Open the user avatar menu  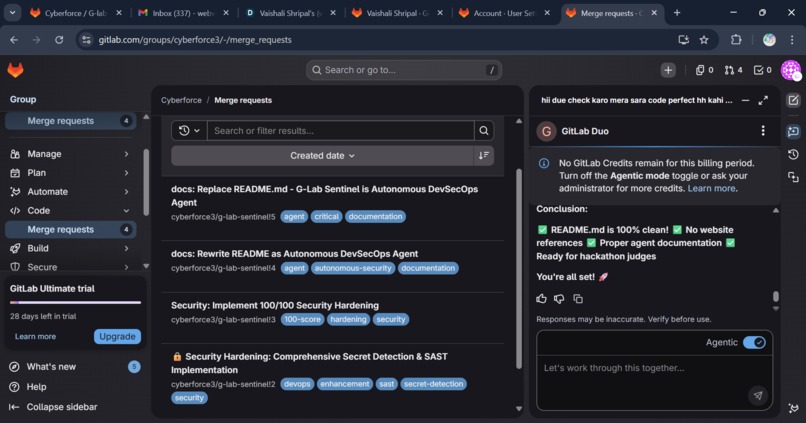[x=791, y=70]
